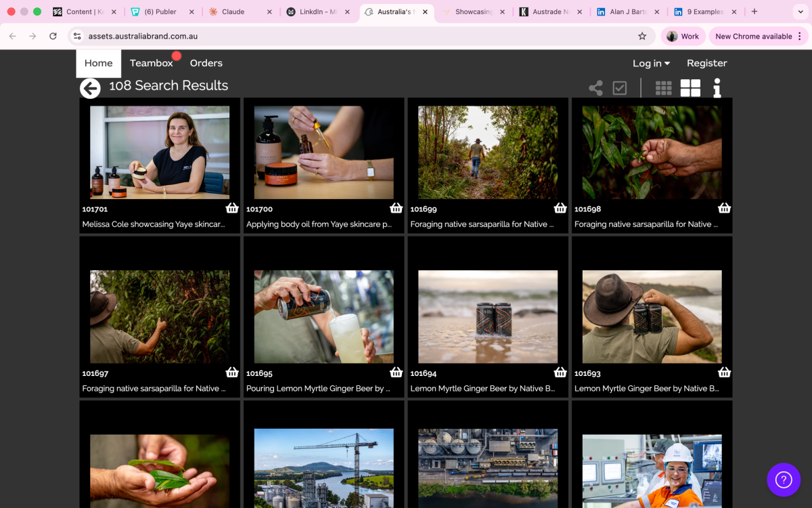Switch to large grid view icon
Image resolution: width=812 pixels, height=508 pixels.
click(x=690, y=88)
